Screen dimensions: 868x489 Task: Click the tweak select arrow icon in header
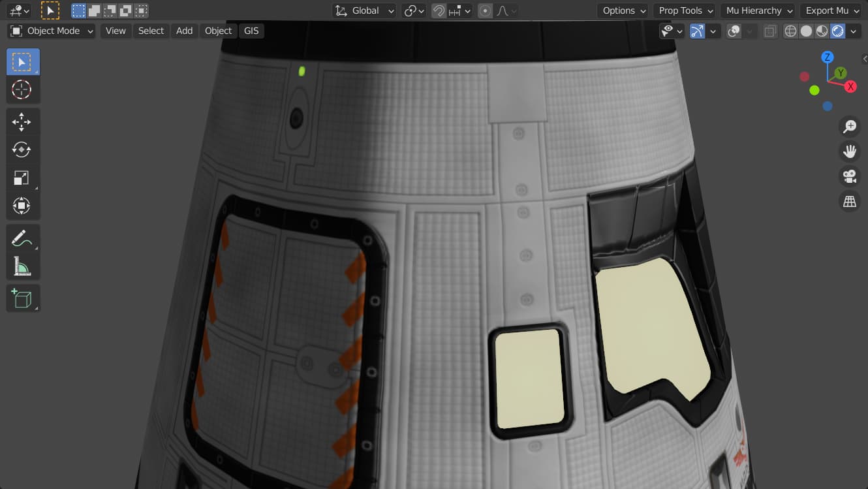[x=50, y=10]
